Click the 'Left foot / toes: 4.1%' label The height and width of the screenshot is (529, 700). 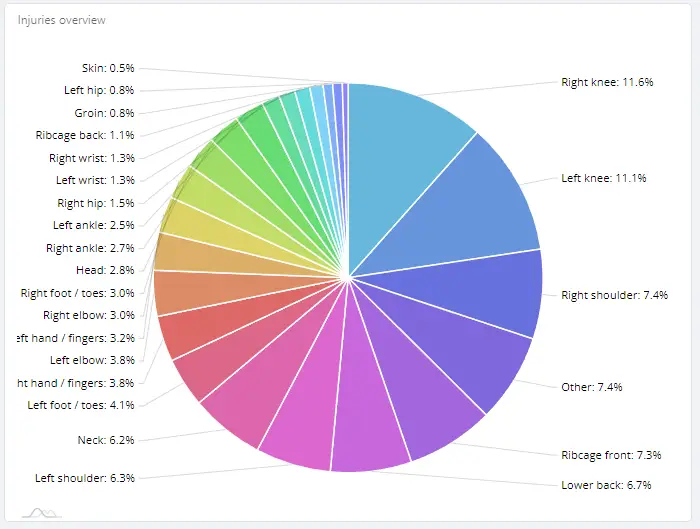[81, 405]
